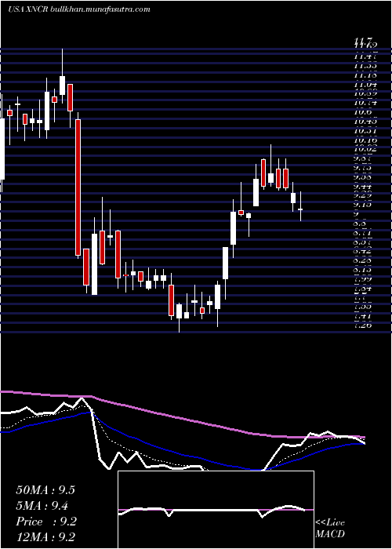Click the 8.42 price axis label
This screenshot has width=392, height=549.
click(363, 251)
